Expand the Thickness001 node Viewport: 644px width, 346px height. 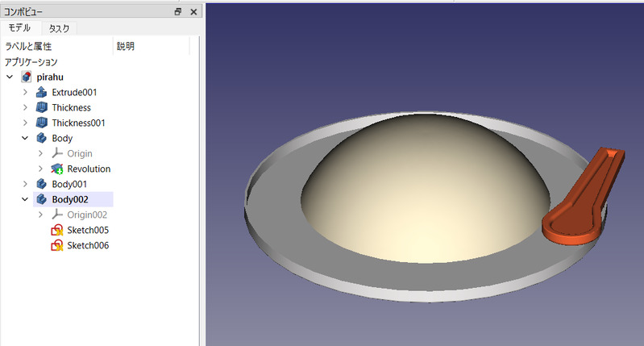(26, 123)
